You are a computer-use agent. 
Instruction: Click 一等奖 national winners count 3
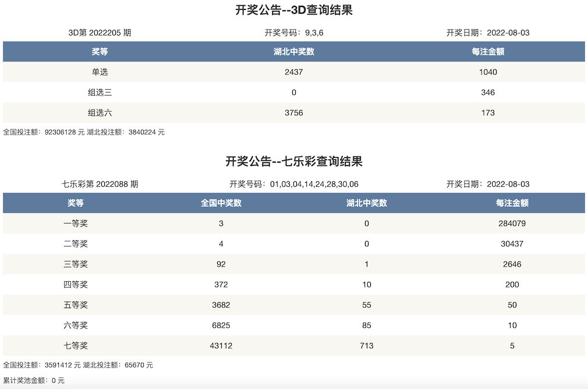pos(221,224)
